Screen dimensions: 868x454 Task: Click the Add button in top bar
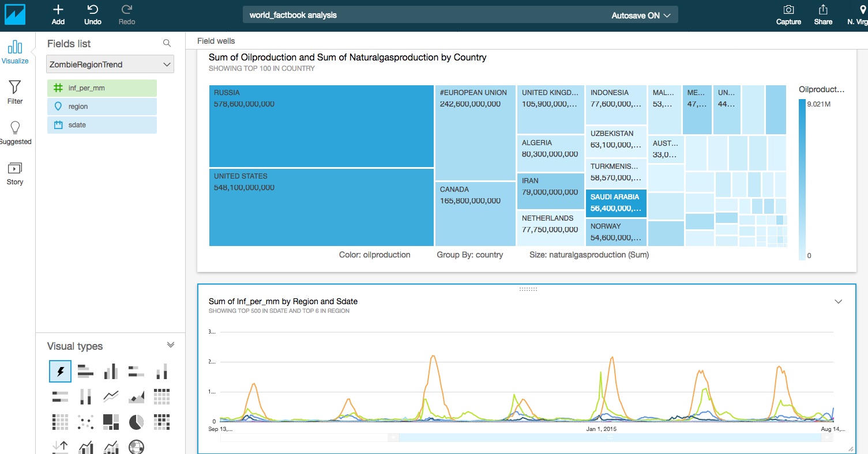click(58, 15)
